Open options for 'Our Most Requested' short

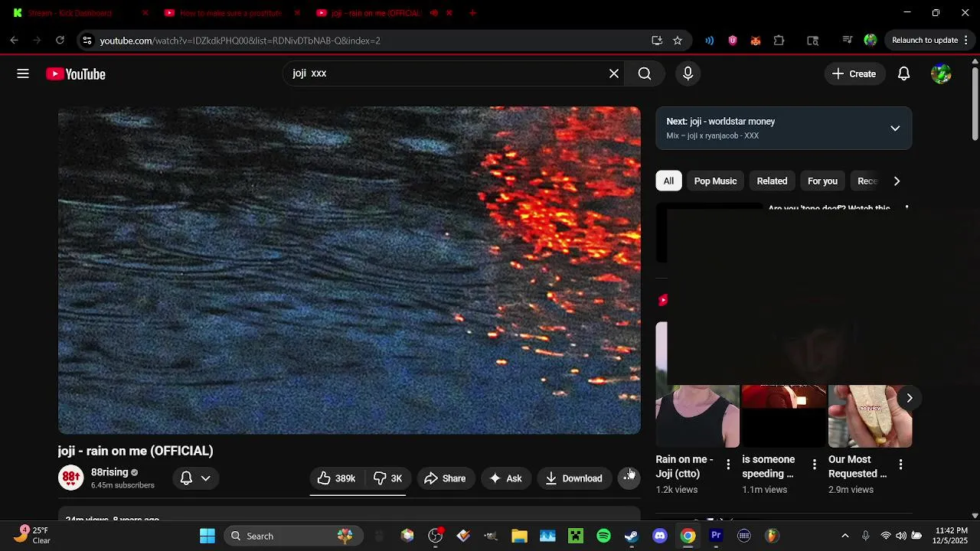click(900, 464)
